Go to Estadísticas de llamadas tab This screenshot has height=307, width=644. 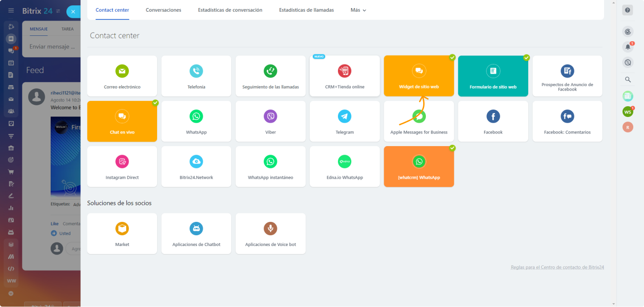(x=306, y=10)
